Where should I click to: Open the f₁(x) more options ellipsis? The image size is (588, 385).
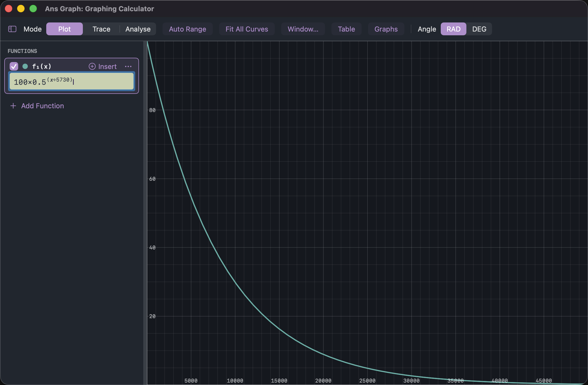coord(128,66)
